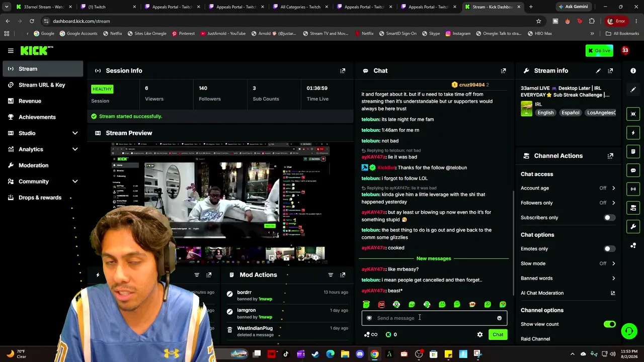Open the browser tab search dropdown

pos(7,7)
